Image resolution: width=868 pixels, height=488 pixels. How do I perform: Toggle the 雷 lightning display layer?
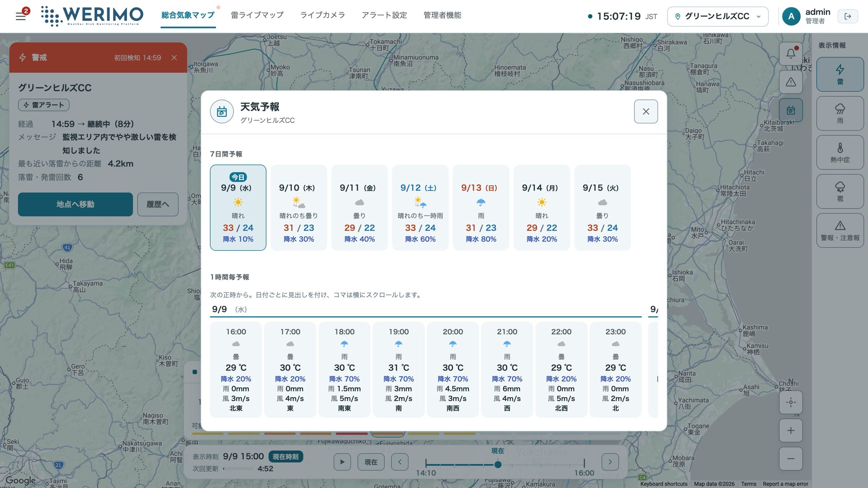[x=840, y=74]
